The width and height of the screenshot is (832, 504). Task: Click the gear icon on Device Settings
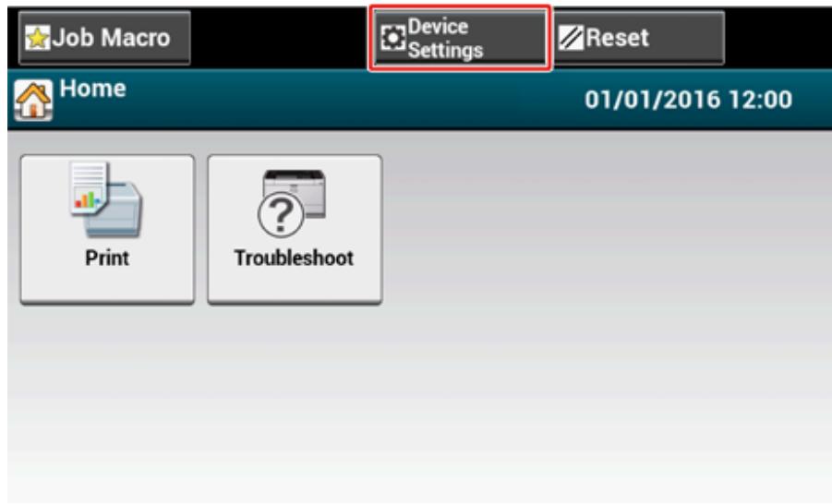[x=392, y=38]
